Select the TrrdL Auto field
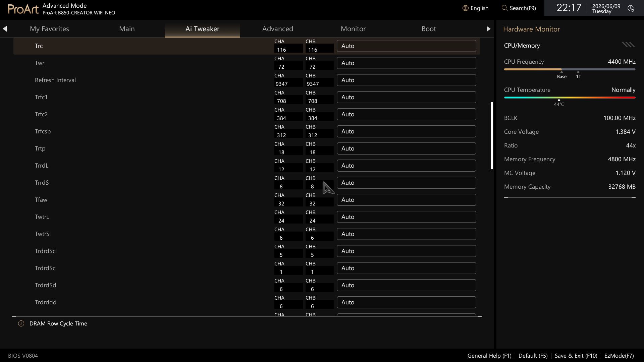This screenshot has width=644, height=362. tap(406, 166)
